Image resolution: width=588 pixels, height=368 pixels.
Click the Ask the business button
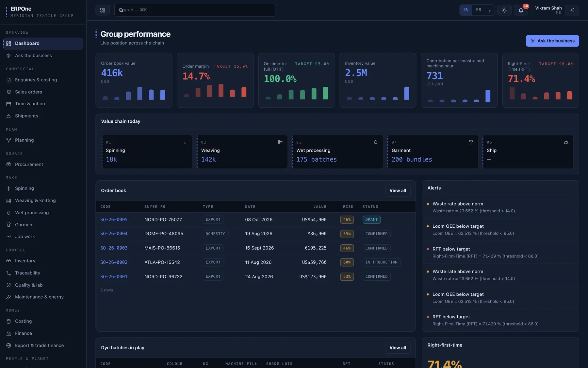click(552, 41)
